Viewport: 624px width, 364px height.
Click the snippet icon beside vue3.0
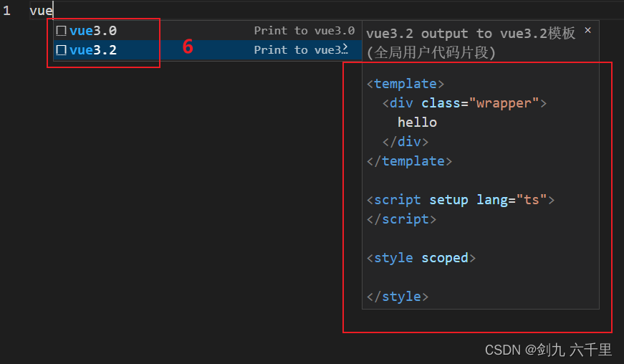(x=61, y=31)
